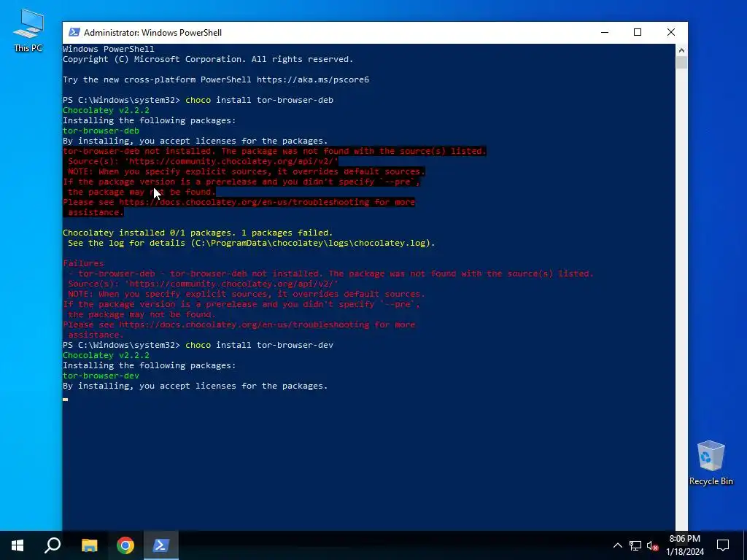Click highlighted 'tor-browser-deb not installed' error line

tap(274, 151)
